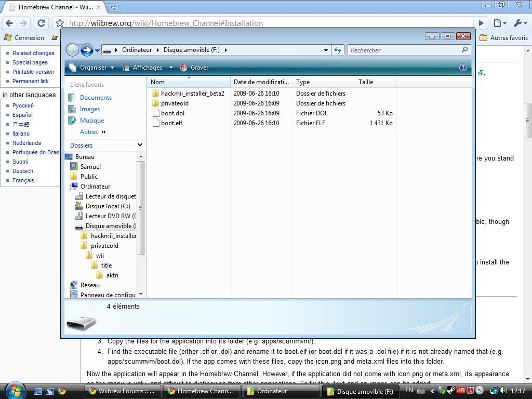Open Documents favorite link
The height and width of the screenshot is (399, 532).
[x=96, y=98]
